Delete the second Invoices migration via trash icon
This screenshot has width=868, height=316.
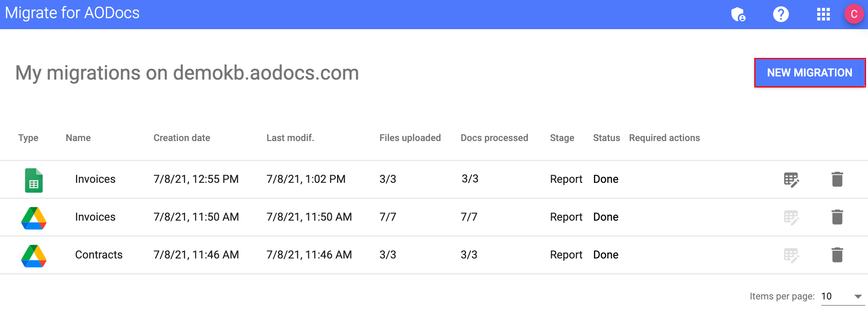pos(837,217)
